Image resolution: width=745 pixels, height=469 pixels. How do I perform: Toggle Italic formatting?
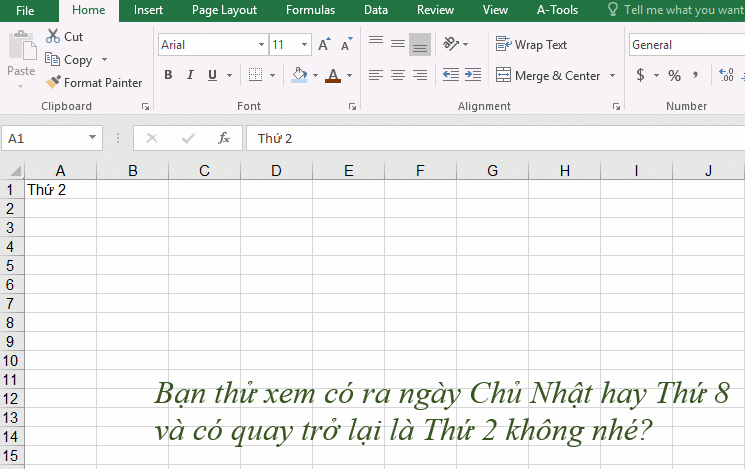tap(190, 75)
